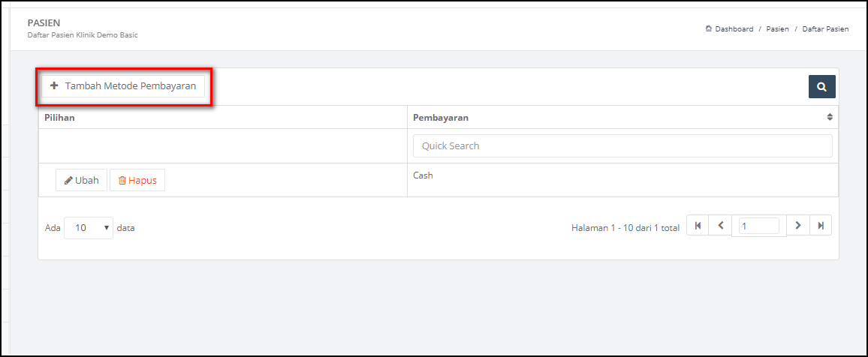
Task: Open the rows-per-page dropdown showing 10
Action: [89, 228]
